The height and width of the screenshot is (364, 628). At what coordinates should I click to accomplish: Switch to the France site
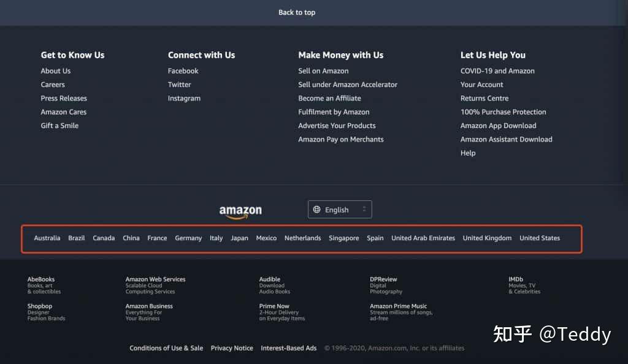(x=157, y=238)
